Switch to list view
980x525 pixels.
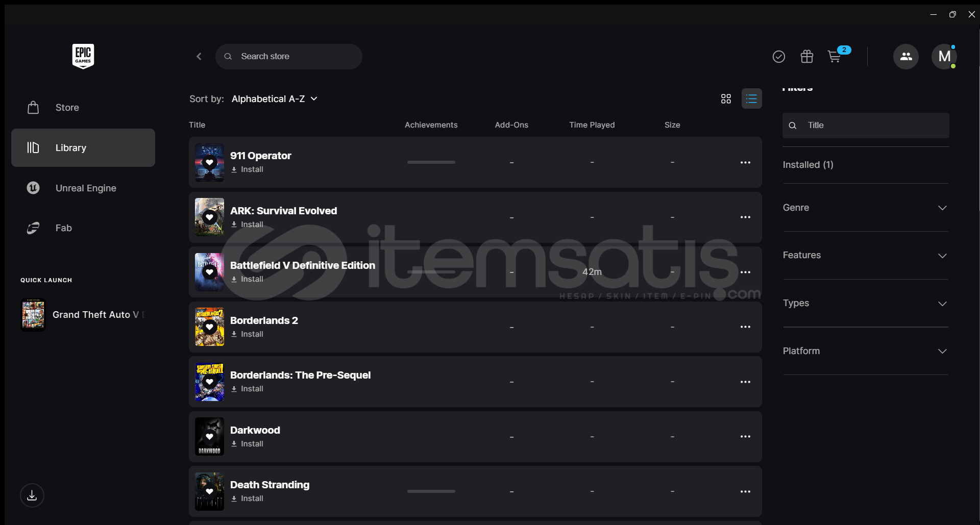pos(751,99)
